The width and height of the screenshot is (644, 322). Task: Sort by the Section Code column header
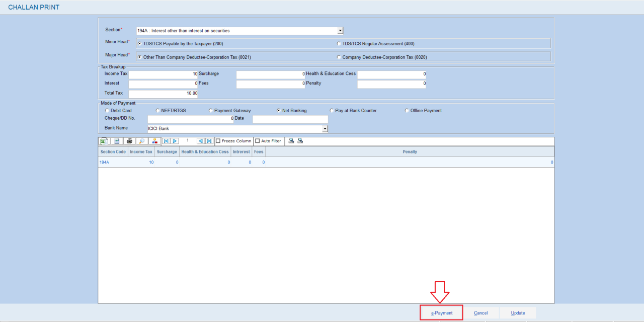pos(113,152)
